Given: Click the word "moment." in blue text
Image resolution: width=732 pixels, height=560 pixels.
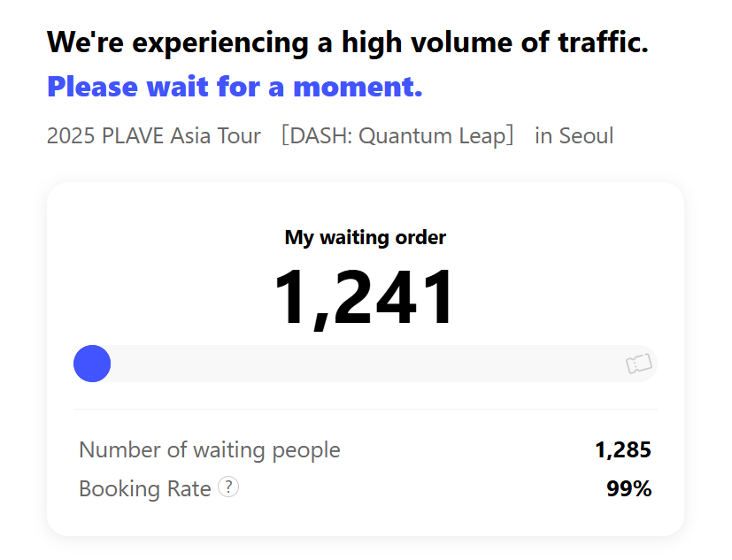Looking at the screenshot, I should click(358, 87).
